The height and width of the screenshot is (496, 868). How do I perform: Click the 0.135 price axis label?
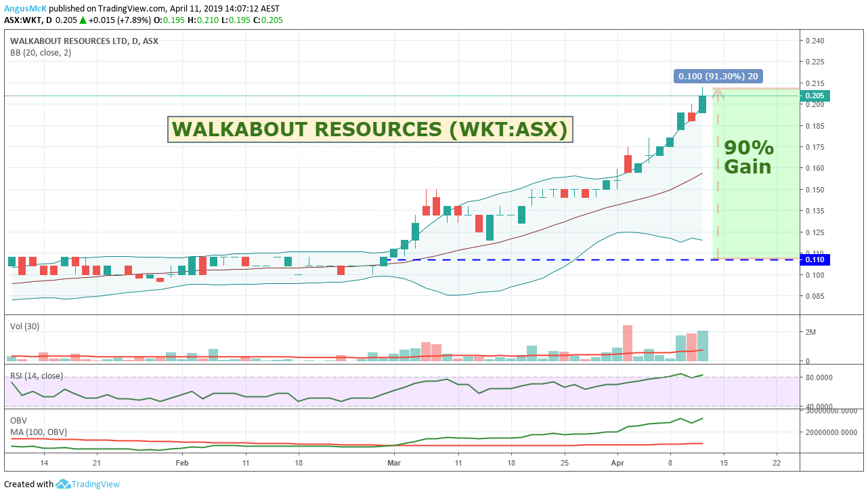(x=815, y=211)
